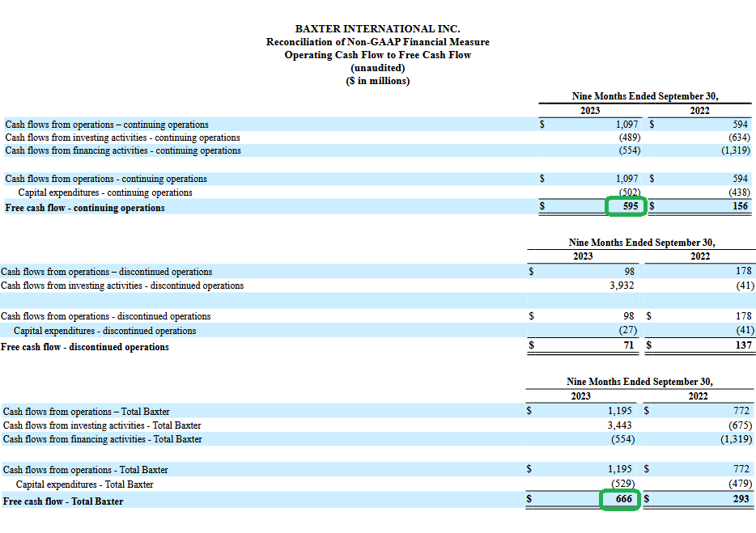This screenshot has width=756, height=533.
Task: Select the "(27)" capital expenditures value
Action: [628, 330]
